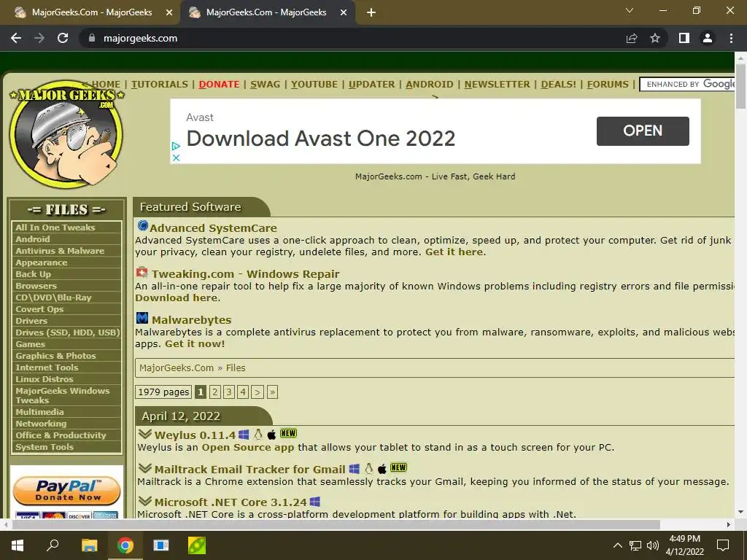The height and width of the screenshot is (560, 747).
Task: Click the Google enhanced search field
Action: [687, 85]
